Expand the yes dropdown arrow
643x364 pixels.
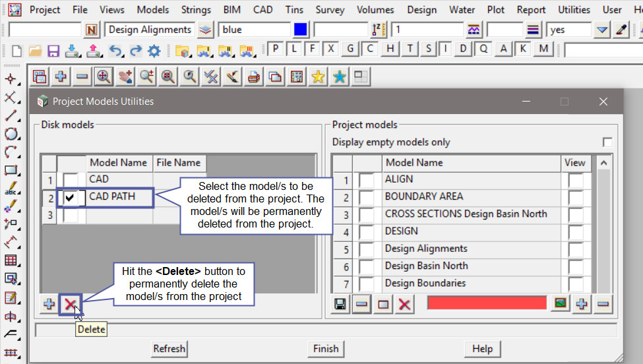[601, 30]
